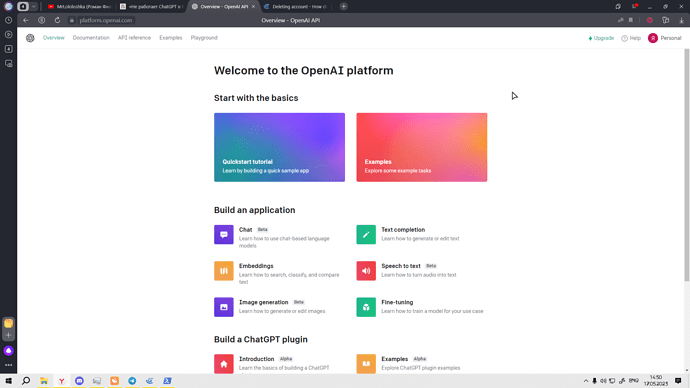Open Telegram from the taskbar
This screenshot has height=388, width=690.
pyautogui.click(x=132, y=381)
